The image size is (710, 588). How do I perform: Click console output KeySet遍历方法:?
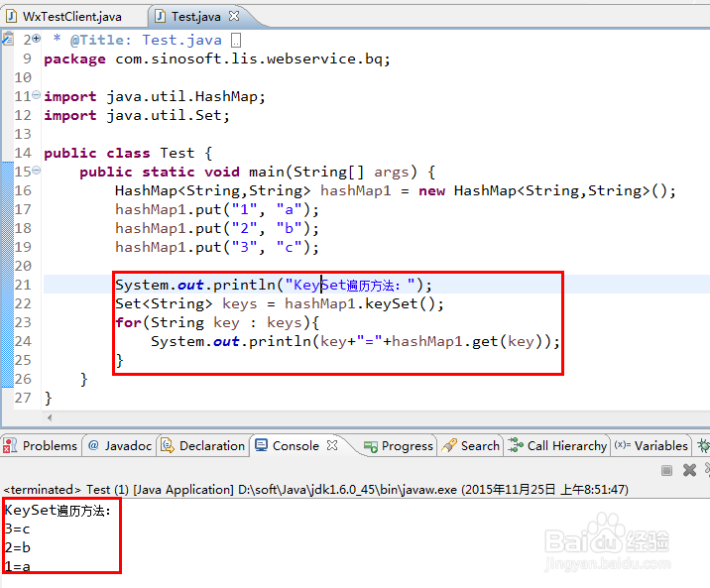tap(58, 510)
